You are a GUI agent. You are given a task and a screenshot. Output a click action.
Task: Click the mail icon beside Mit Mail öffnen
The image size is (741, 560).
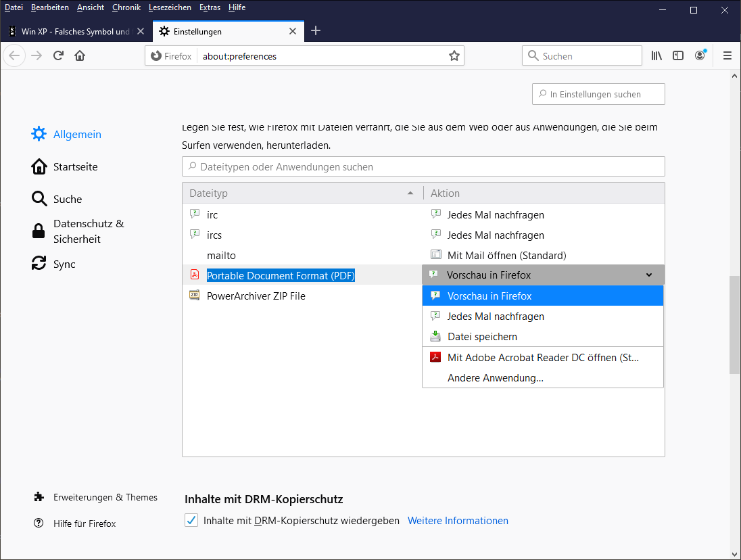tap(435, 255)
